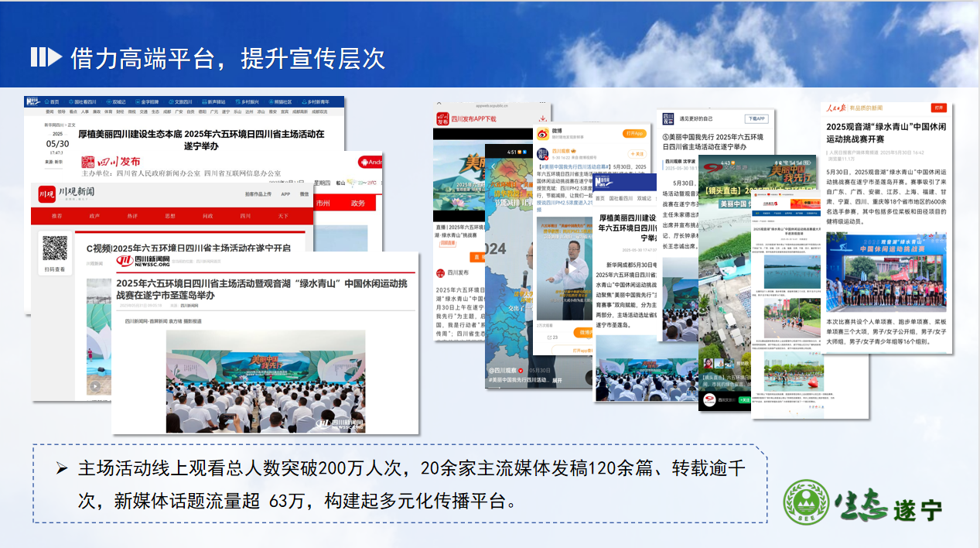Click the Weibo logo icon

(x=542, y=133)
